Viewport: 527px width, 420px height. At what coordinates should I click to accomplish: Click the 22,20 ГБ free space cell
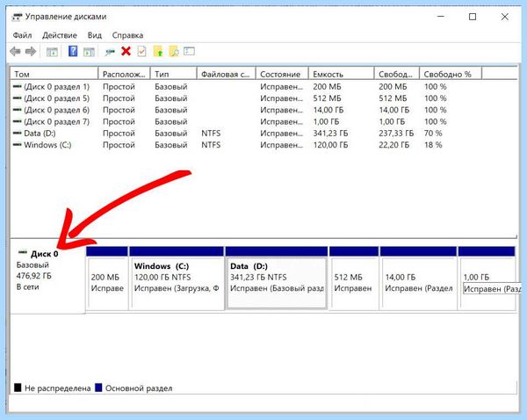point(393,145)
